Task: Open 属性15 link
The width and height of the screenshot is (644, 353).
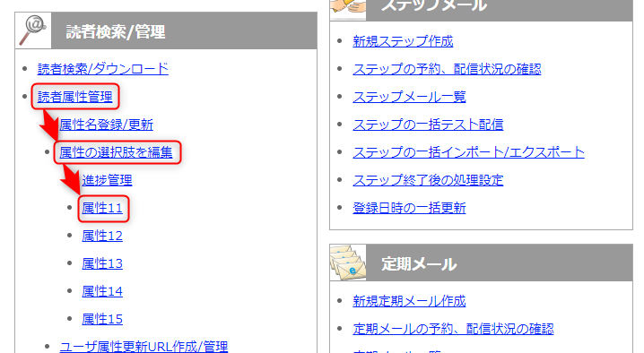Action: (102, 319)
